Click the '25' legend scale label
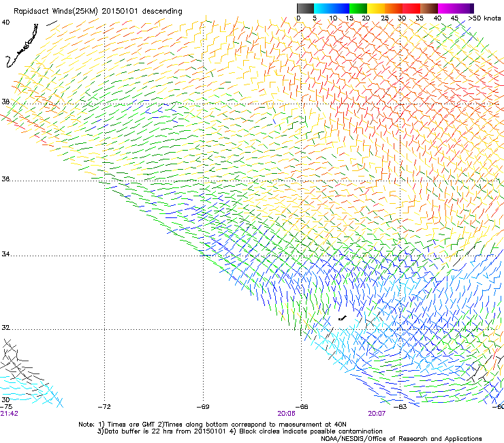Viewport: 504px width, 443px height. [385, 18]
